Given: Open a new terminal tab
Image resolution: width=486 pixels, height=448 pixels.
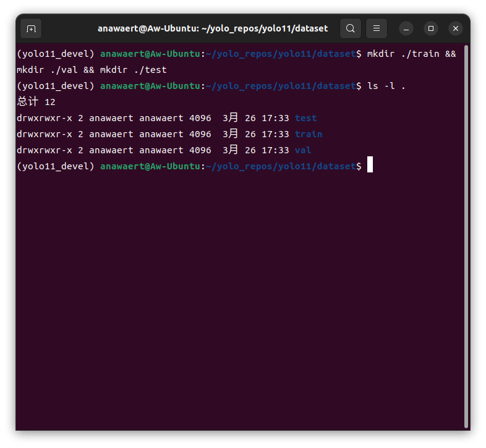Looking at the screenshot, I should [x=31, y=28].
